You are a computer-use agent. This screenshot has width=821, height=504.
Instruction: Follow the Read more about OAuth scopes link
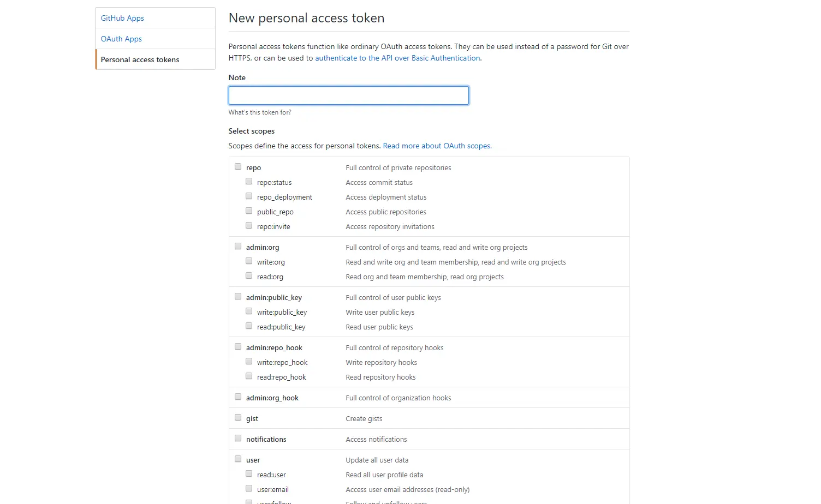pyautogui.click(x=437, y=146)
